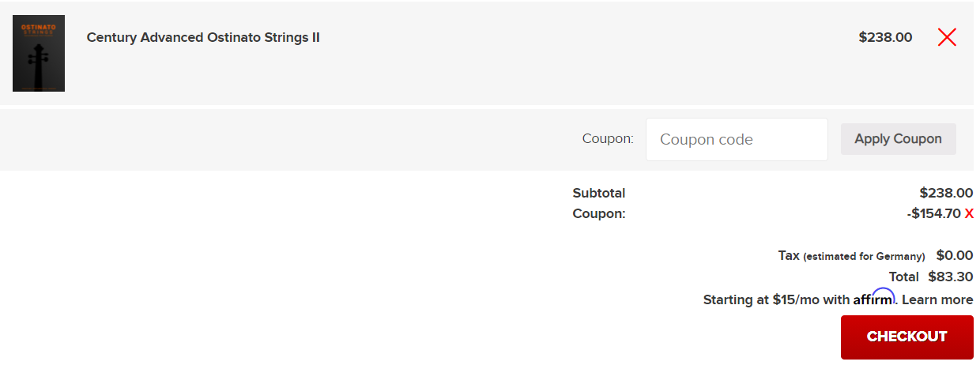Click the Tax estimated for Germany label
This screenshot has height=369, width=980.
tap(851, 256)
